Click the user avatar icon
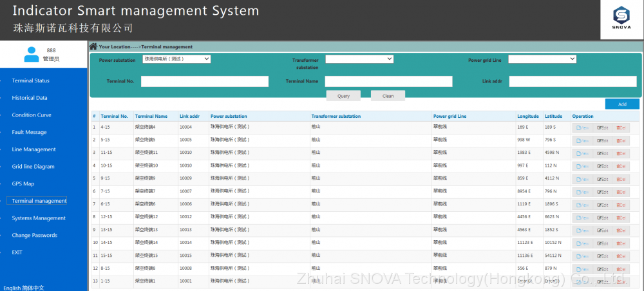Viewport: 644px width, 291px height. pyautogui.click(x=31, y=55)
